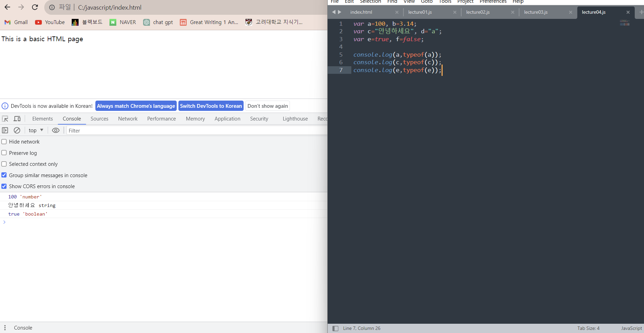
Task: Open DevTools drawer three-dot menu
Action: pos(5,328)
